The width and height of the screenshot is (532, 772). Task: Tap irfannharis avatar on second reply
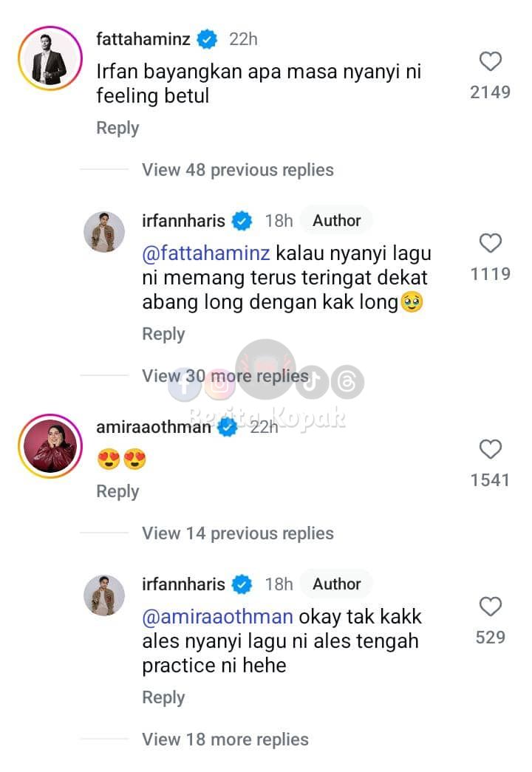[x=104, y=595]
